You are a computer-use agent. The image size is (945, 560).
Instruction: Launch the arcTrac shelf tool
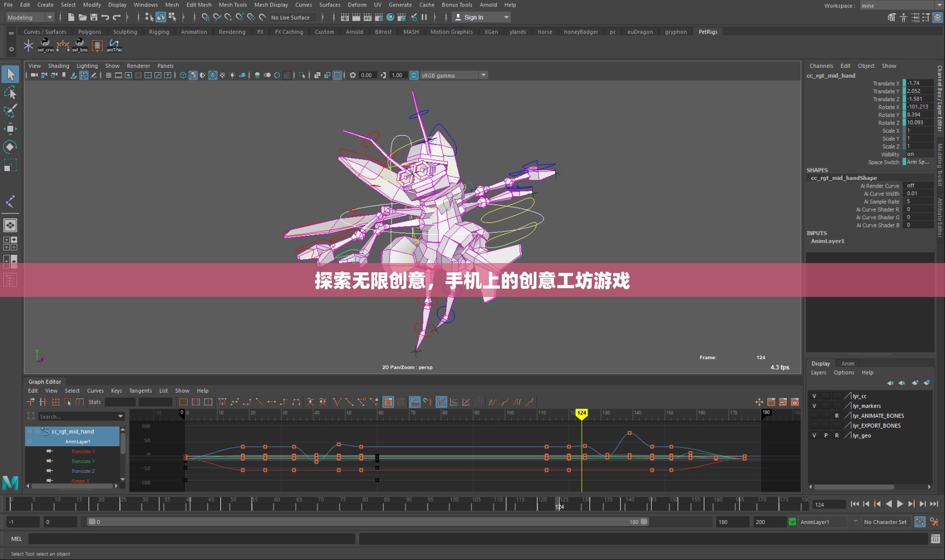click(x=114, y=45)
